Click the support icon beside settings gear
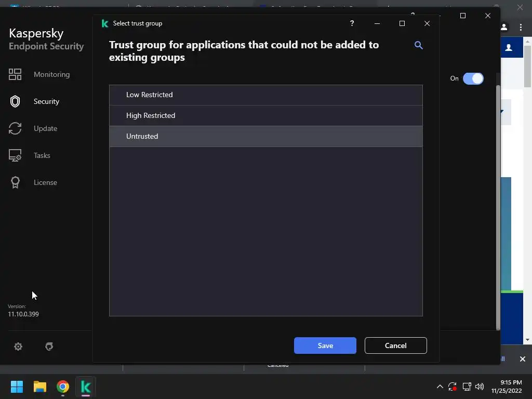Screen dimensions: 532x399 49,347
